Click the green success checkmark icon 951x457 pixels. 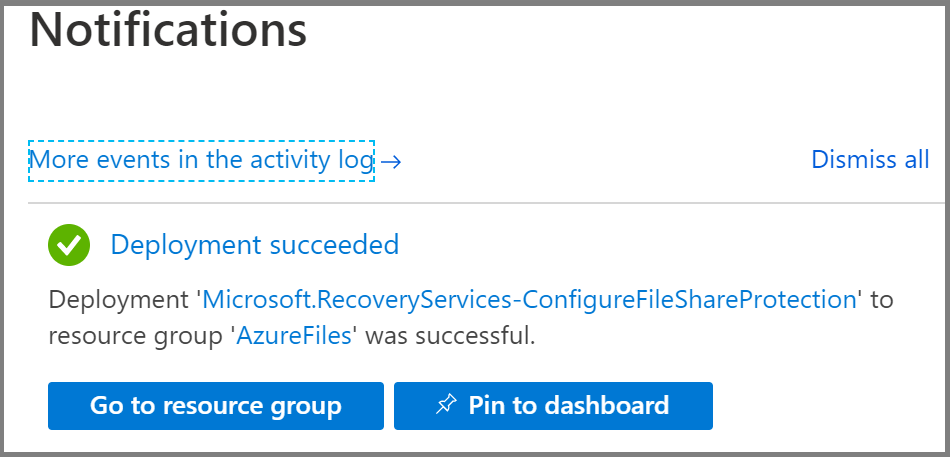coord(69,244)
